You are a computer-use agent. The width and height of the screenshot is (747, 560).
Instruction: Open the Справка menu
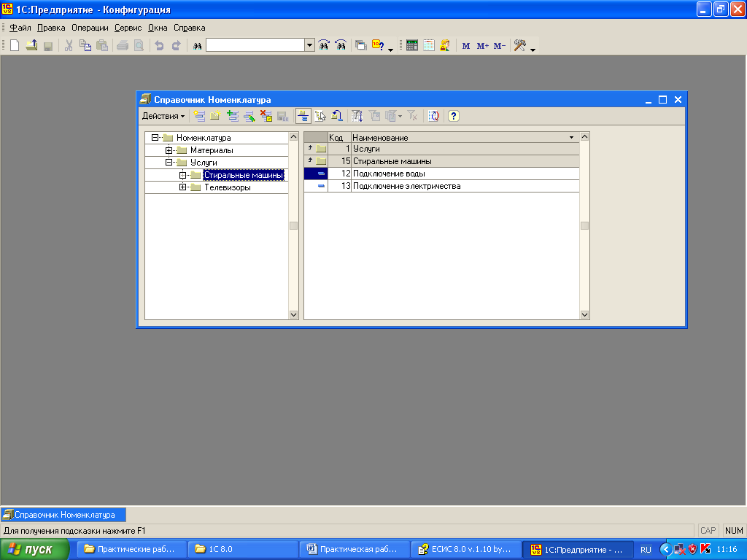point(189,28)
